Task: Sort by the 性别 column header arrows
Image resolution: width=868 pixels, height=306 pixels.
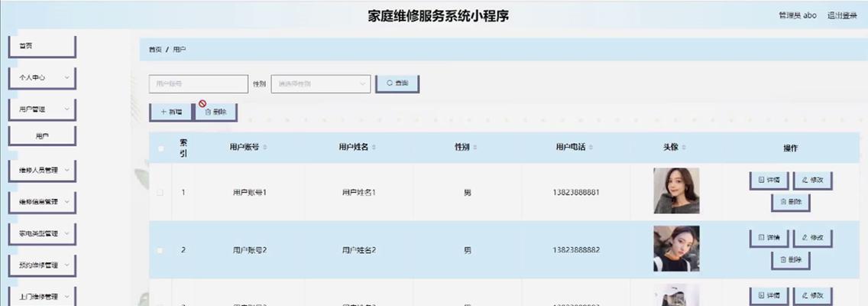Action: pyautogui.click(x=475, y=148)
